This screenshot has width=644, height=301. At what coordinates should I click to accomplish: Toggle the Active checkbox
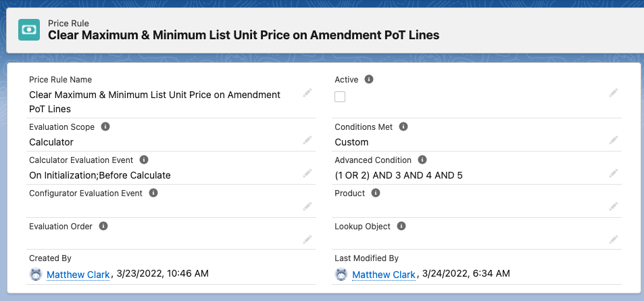340,97
